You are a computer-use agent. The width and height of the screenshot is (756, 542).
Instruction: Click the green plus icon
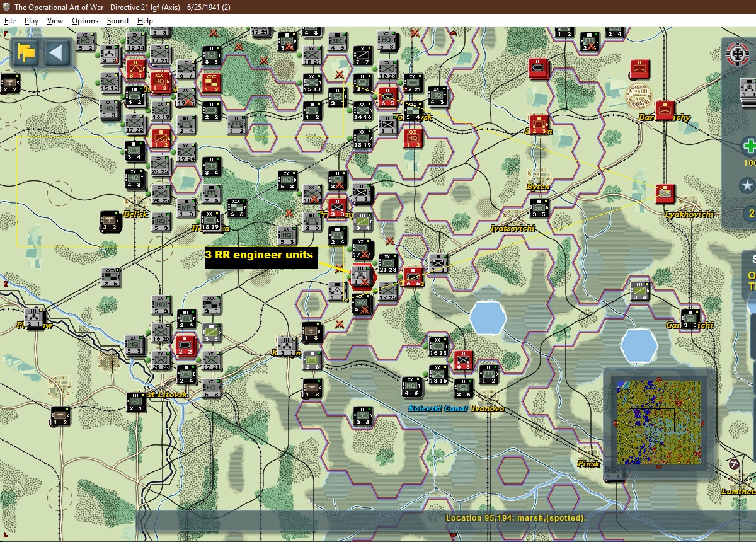point(748,146)
